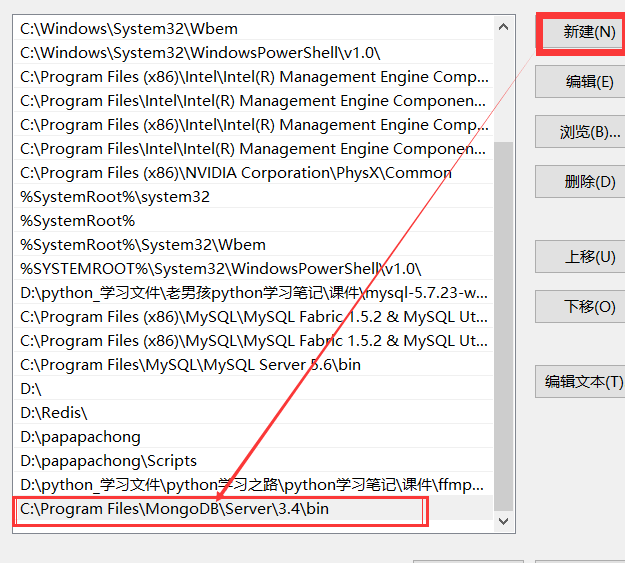Select the C:\Windows\System32\Wbem entry
The image size is (625, 563).
coord(254,29)
